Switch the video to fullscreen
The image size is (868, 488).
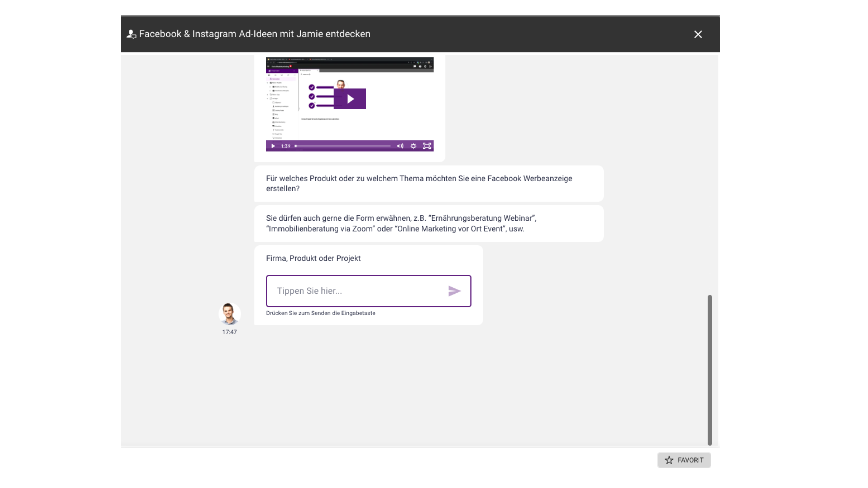427,146
